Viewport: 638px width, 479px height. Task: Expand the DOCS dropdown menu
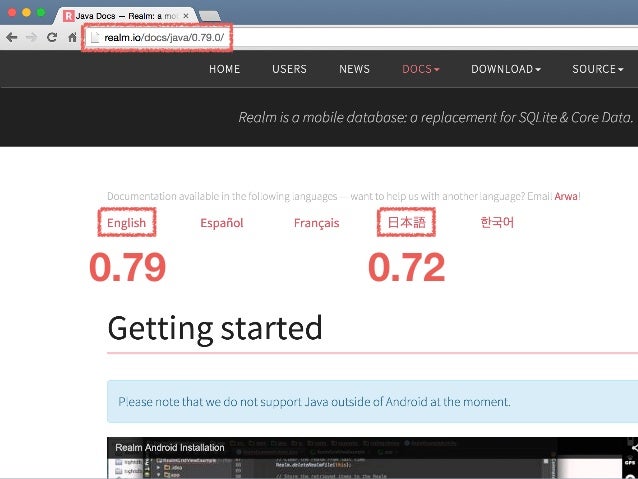point(421,69)
